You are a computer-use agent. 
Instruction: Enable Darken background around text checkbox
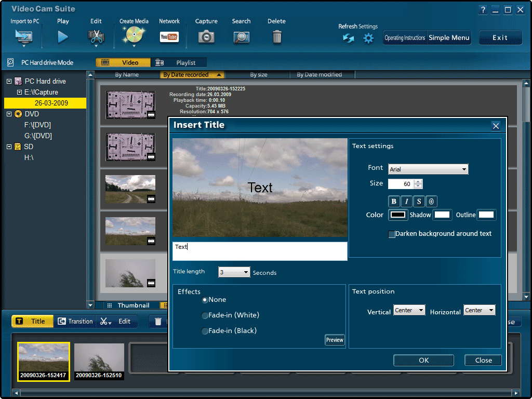(392, 234)
